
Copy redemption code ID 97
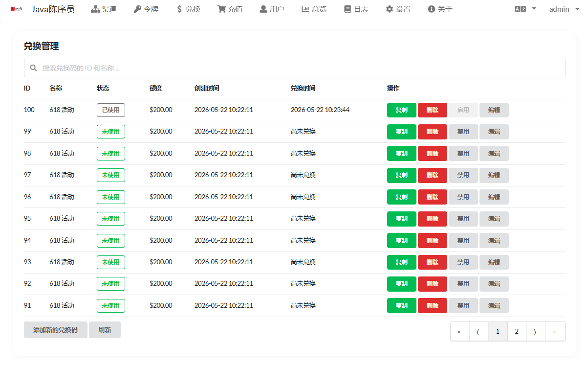coord(402,175)
